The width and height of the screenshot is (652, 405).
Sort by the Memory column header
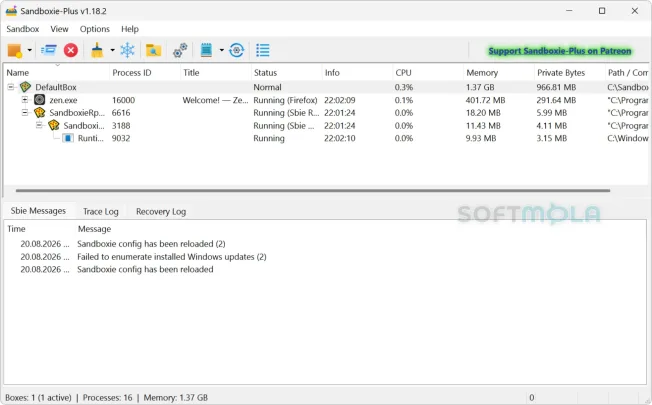pos(499,73)
